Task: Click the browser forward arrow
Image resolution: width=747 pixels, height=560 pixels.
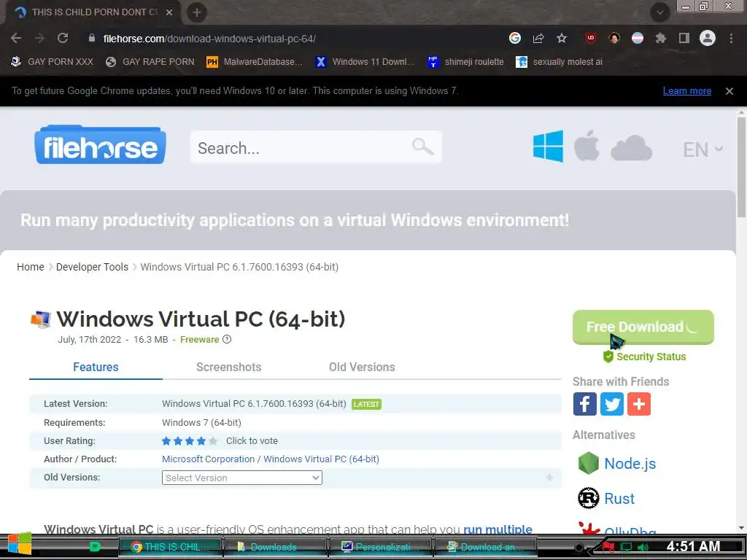Action: click(39, 38)
